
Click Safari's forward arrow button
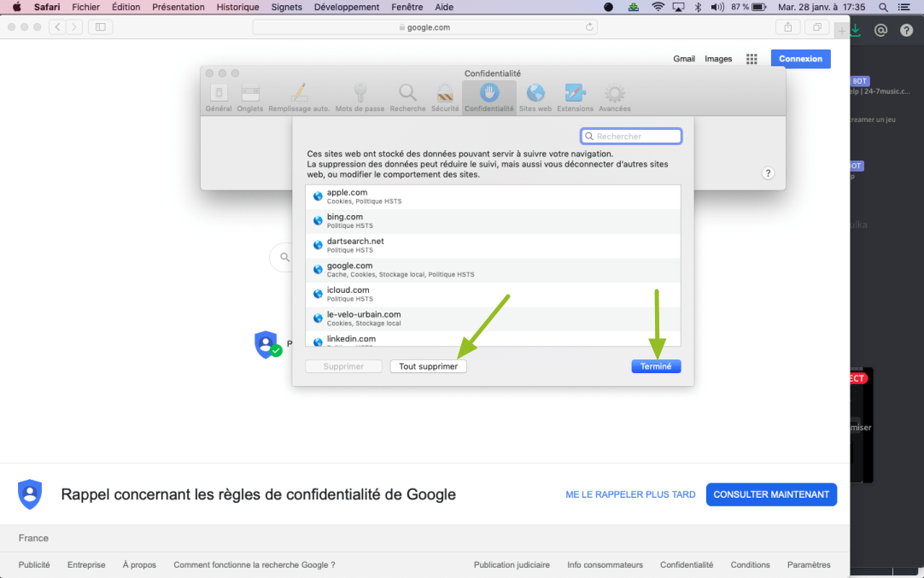(74, 27)
